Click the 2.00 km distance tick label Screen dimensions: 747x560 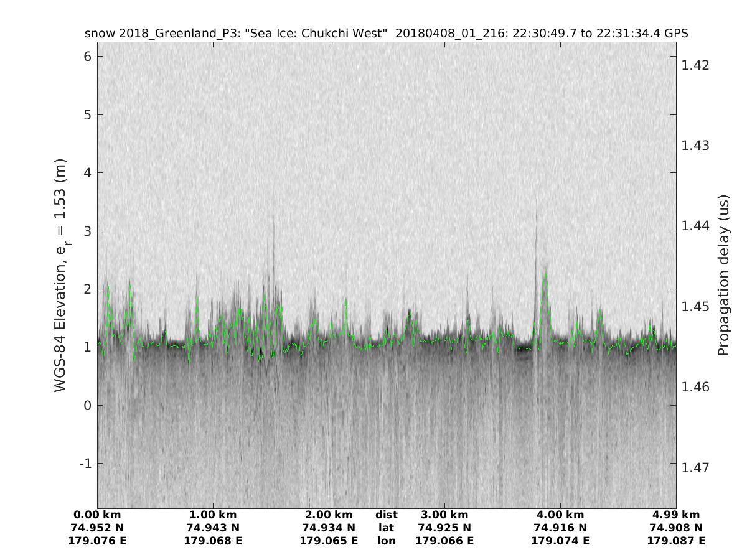329,515
